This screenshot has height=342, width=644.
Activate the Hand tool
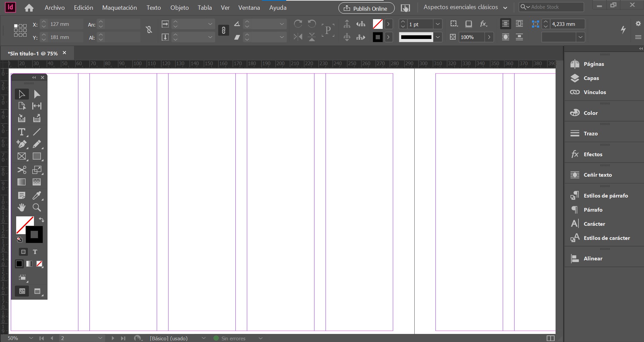(x=22, y=208)
